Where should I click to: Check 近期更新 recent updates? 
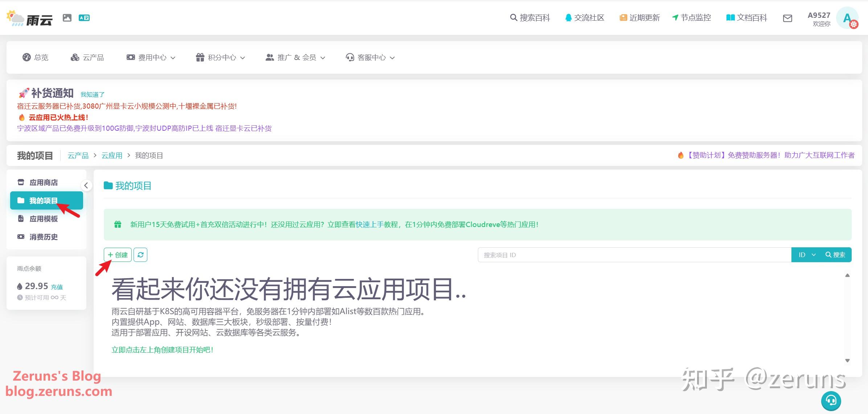tap(639, 18)
